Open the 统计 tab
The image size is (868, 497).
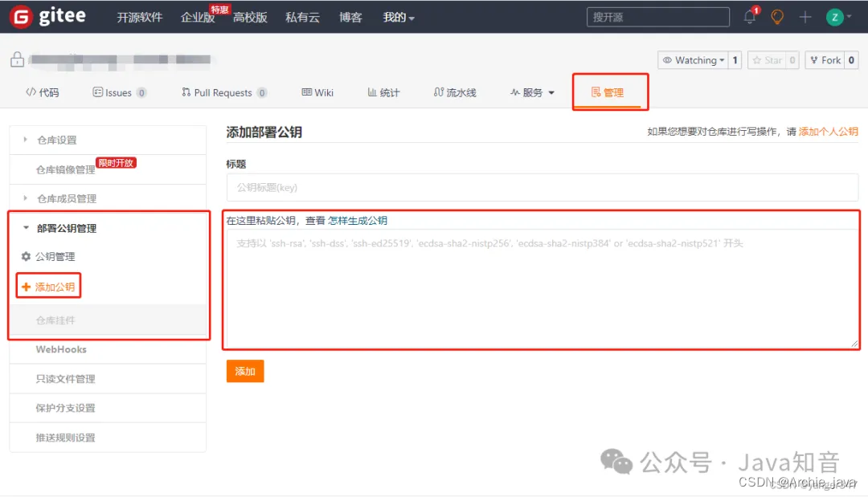tap(383, 92)
